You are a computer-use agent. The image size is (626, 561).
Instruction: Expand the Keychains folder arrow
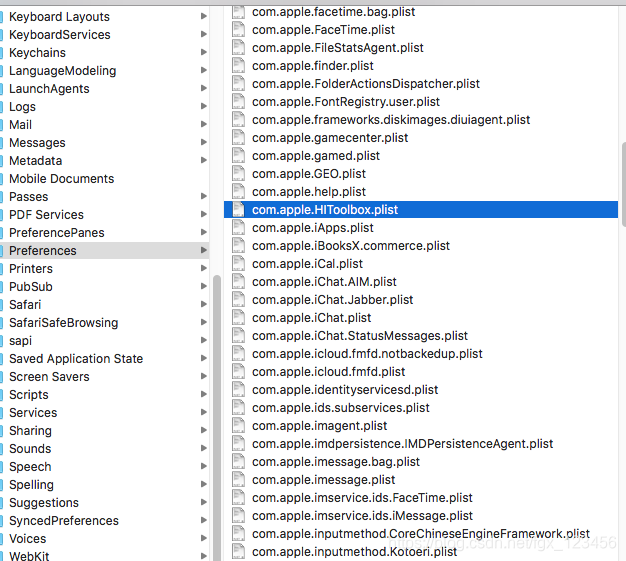[204, 52]
